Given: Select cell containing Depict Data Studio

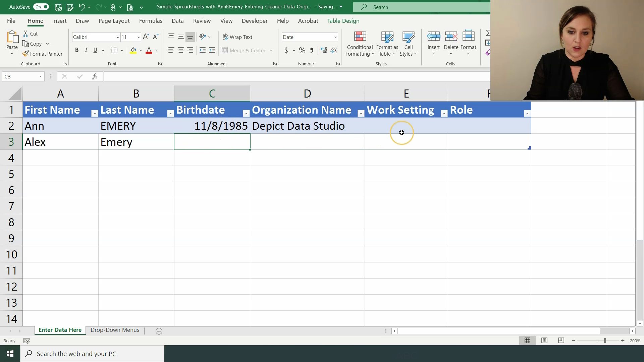Looking at the screenshot, I should click(307, 126).
